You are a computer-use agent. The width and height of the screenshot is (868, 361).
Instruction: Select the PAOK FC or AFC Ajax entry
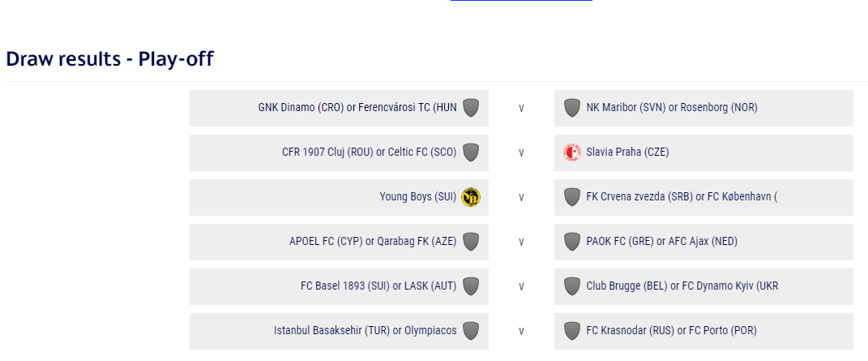coord(703,242)
